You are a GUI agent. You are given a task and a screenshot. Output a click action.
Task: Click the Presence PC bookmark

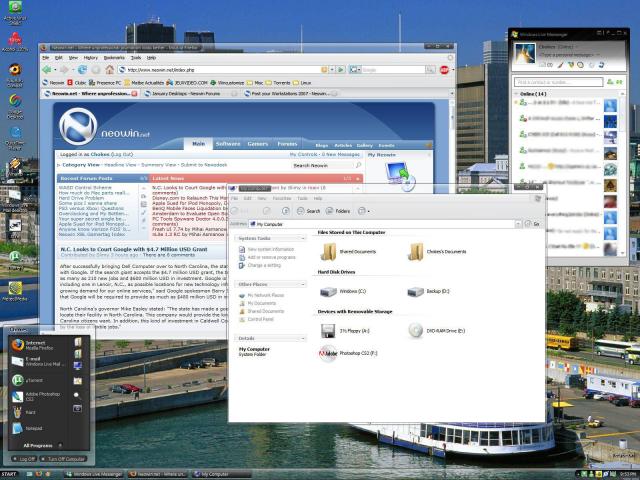(105, 82)
